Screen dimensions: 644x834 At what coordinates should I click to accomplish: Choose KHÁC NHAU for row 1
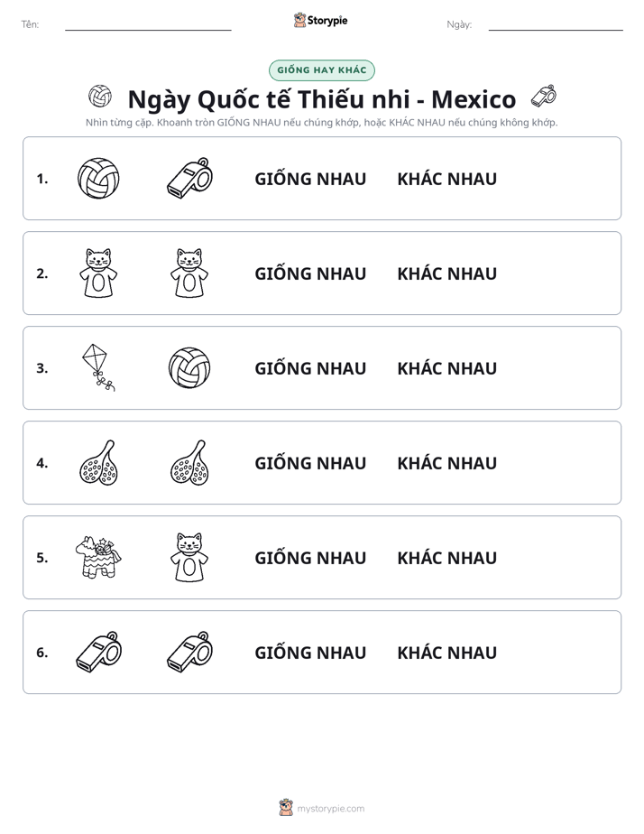coord(446,179)
